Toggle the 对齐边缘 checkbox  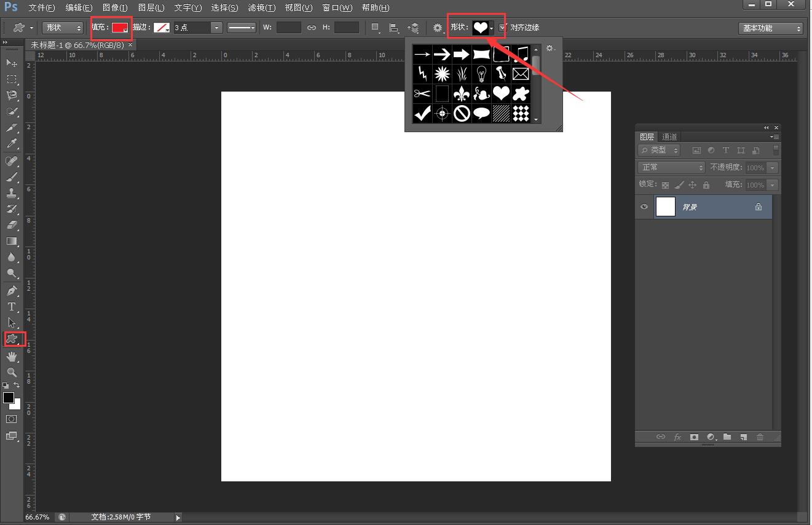(503, 28)
